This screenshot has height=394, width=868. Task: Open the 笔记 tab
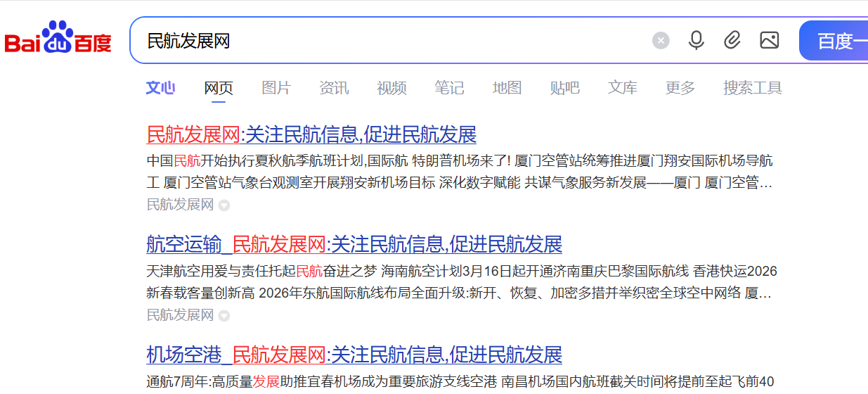coord(449,88)
